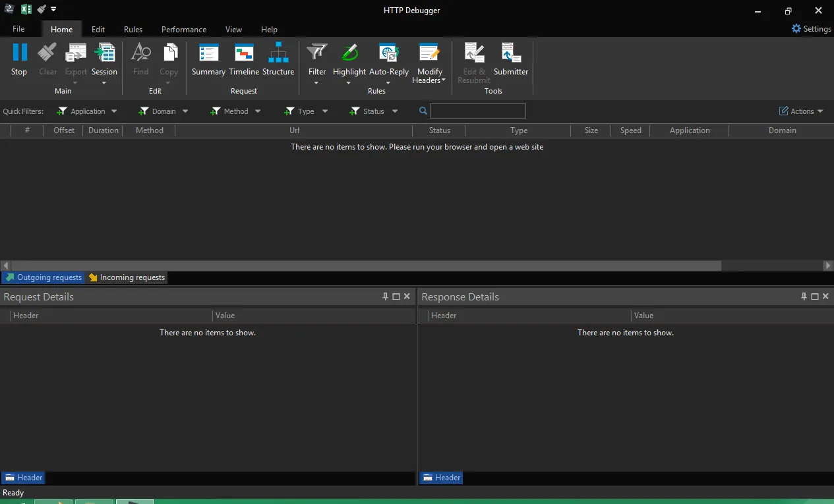Click the scroll right arrow
Viewport: 834px width, 504px height.
(x=829, y=266)
